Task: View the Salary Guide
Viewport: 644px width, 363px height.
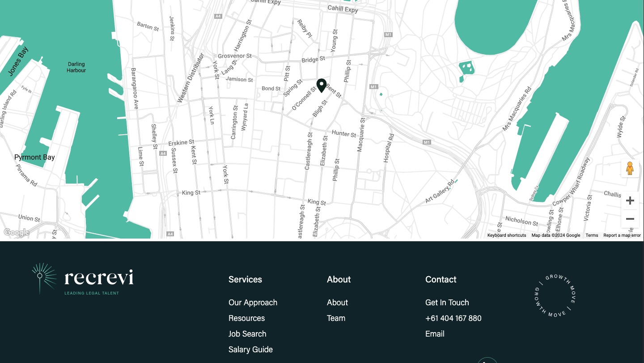Action: [250, 350]
